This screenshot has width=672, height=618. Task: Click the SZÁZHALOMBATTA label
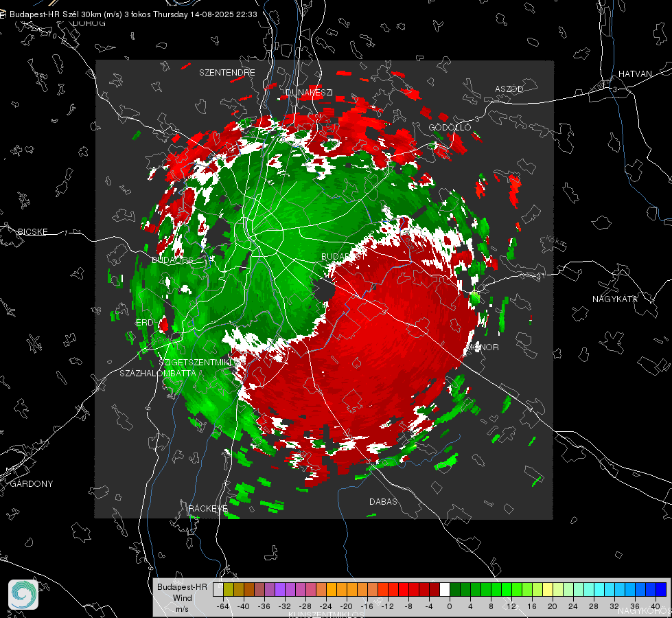click(158, 373)
